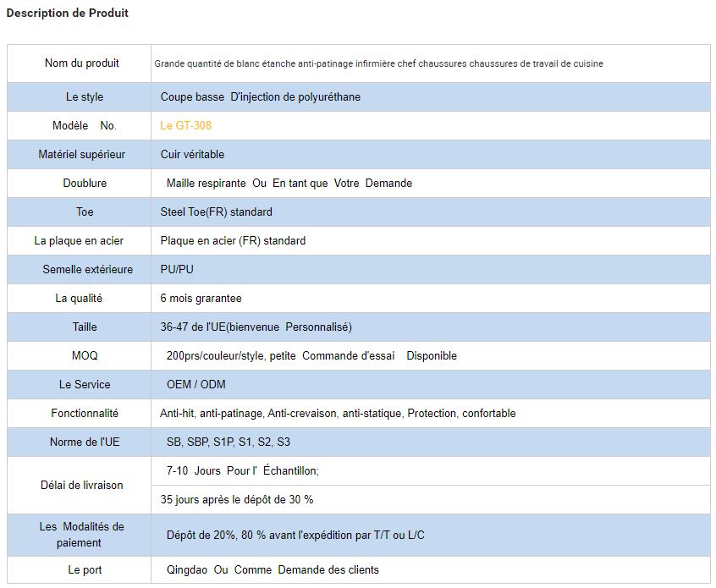The height and width of the screenshot is (588, 716).
Task: Click the 'OEM / ODM' service value
Action: [196, 384]
